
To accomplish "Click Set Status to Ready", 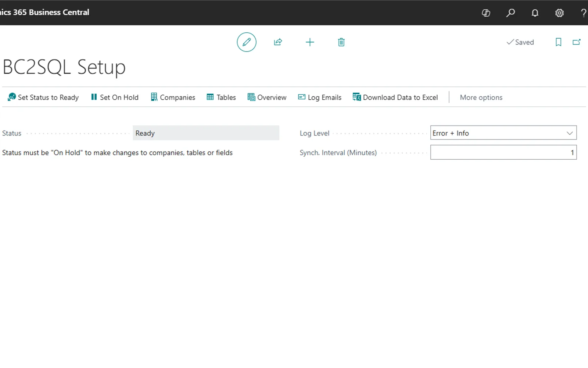I will (43, 97).
